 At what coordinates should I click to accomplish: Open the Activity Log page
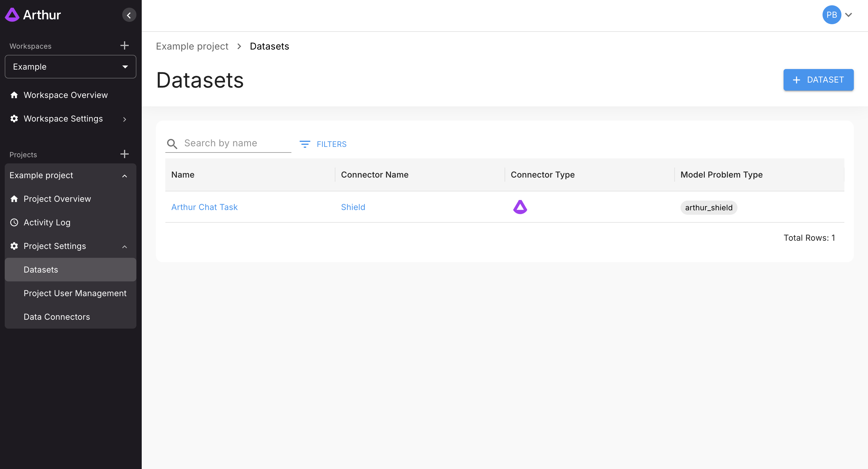pyautogui.click(x=47, y=222)
